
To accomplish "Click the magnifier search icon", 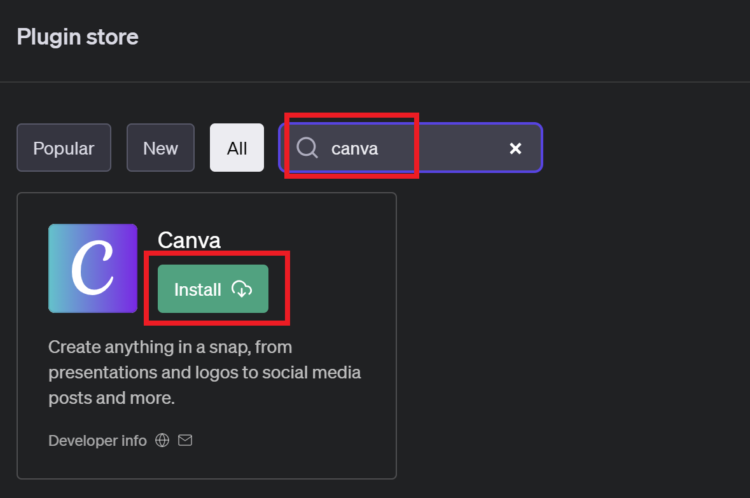I will (x=307, y=148).
